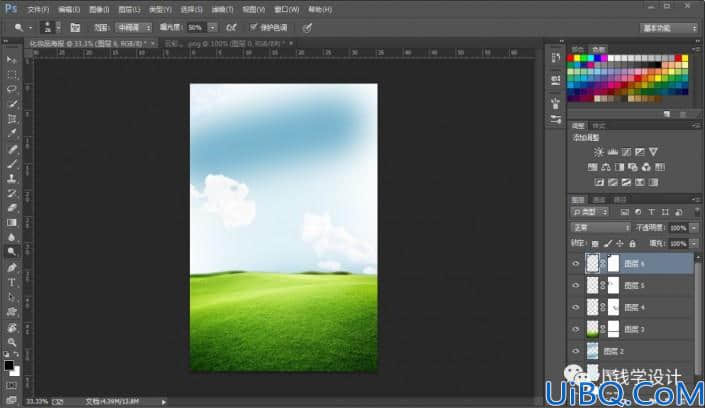The height and width of the screenshot is (408, 705).
Task: Hide layer 图层 4
Action: [x=576, y=307]
